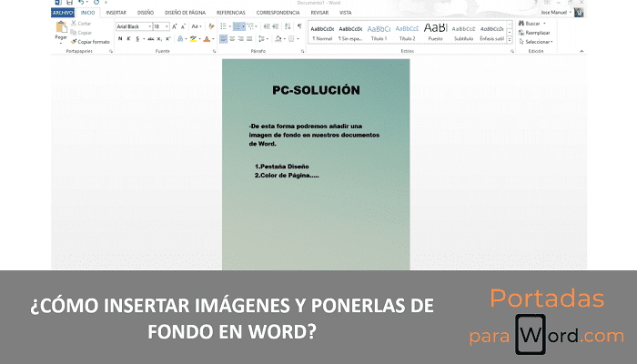Image resolution: width=637 pixels, height=364 pixels.
Task: Switch to the CORRESPONDENCIA tab
Action: (278, 13)
